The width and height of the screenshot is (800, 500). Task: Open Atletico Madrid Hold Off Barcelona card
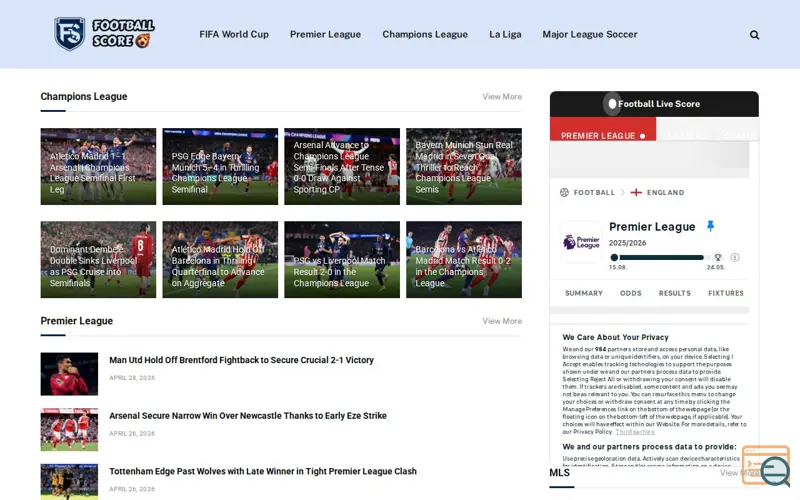point(220,259)
